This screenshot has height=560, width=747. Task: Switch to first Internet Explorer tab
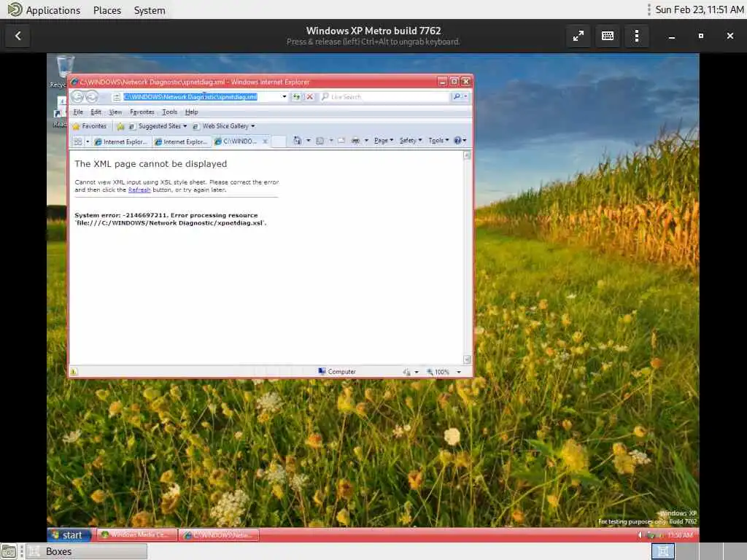(x=121, y=142)
